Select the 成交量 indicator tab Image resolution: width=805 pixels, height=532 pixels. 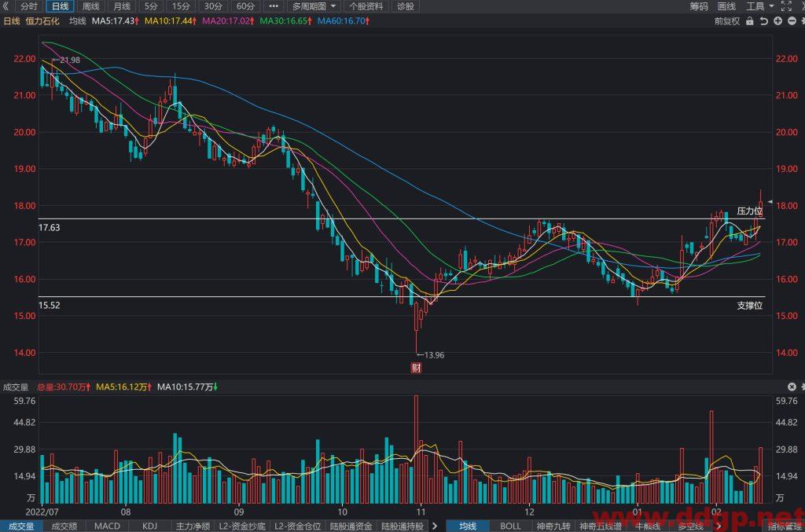[x=20, y=526]
